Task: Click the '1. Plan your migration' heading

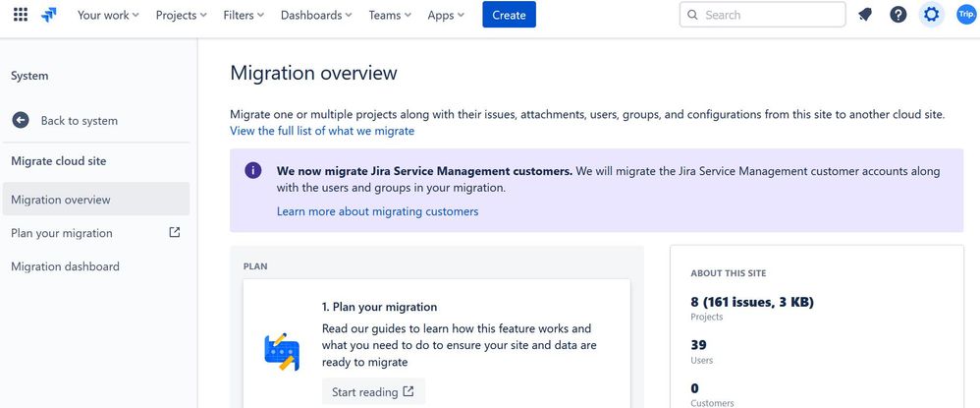Action: [379, 307]
